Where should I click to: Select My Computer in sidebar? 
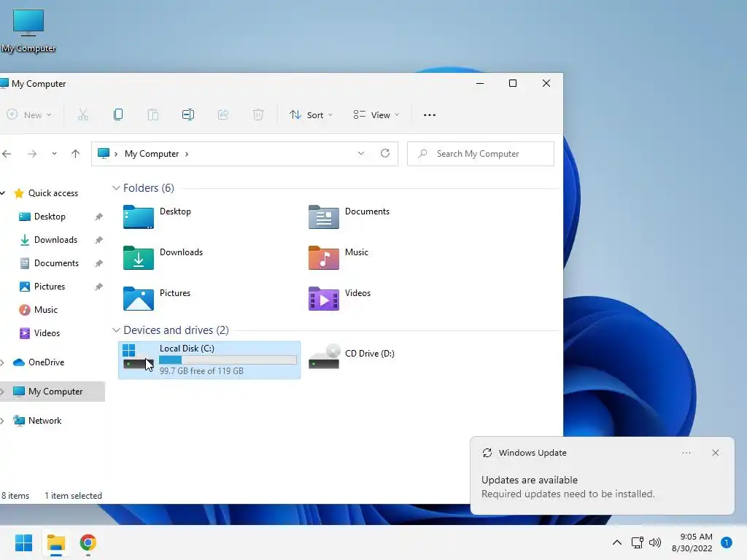pos(53,392)
